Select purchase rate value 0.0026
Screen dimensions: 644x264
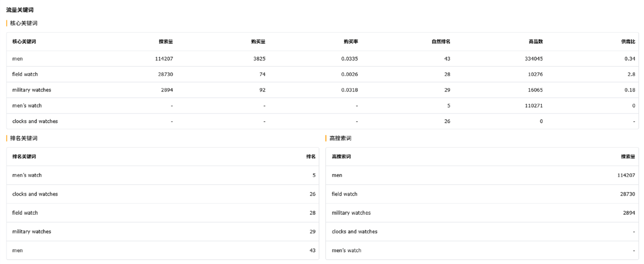[350, 74]
